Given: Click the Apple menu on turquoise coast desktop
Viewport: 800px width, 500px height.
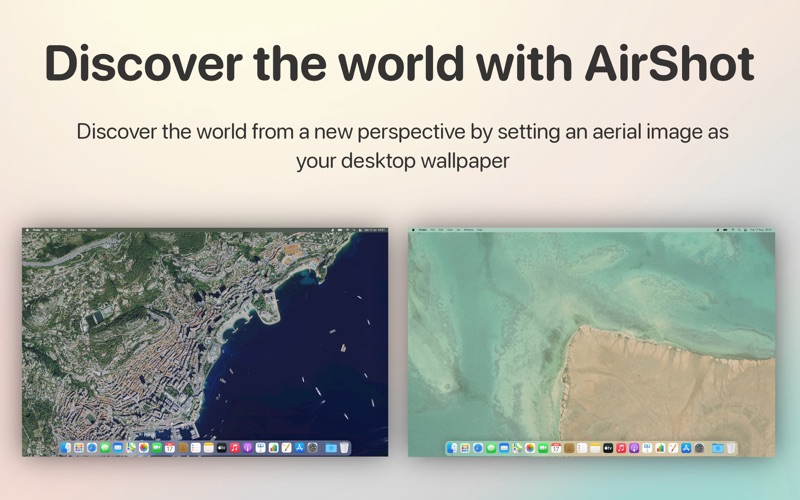Looking at the screenshot, I should pos(413,230).
